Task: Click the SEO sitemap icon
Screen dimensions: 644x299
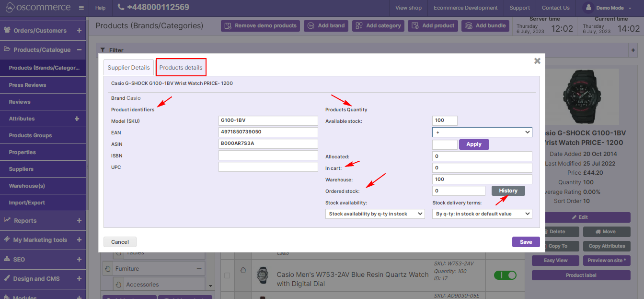Action: [7, 259]
